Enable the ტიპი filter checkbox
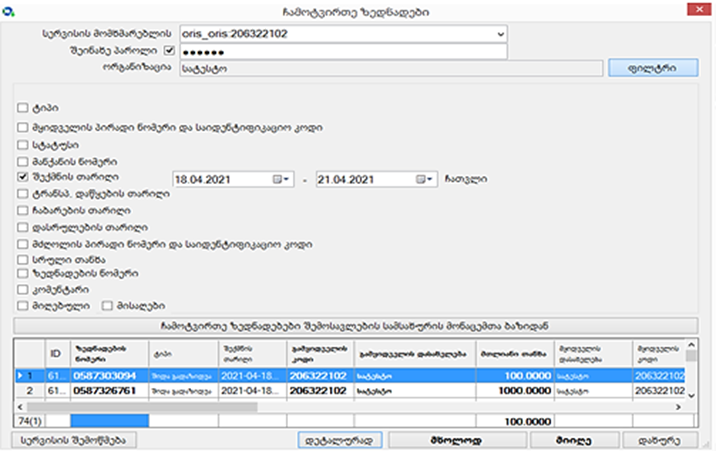716x451 pixels. 23,107
